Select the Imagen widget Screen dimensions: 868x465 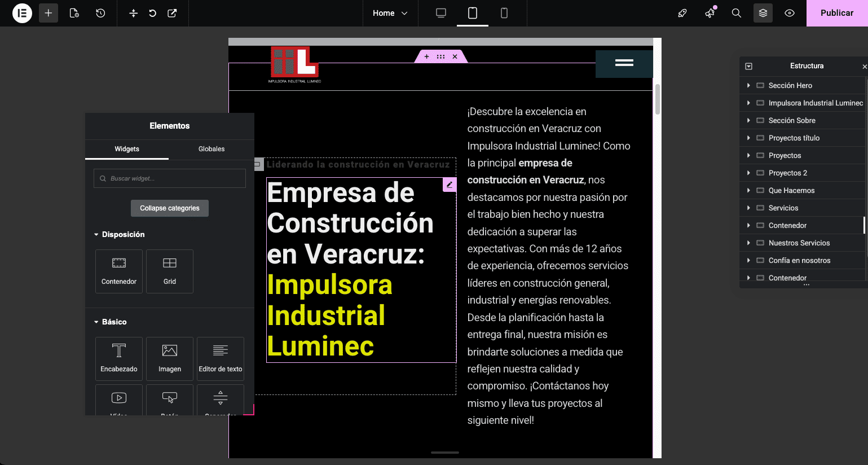coord(170,359)
